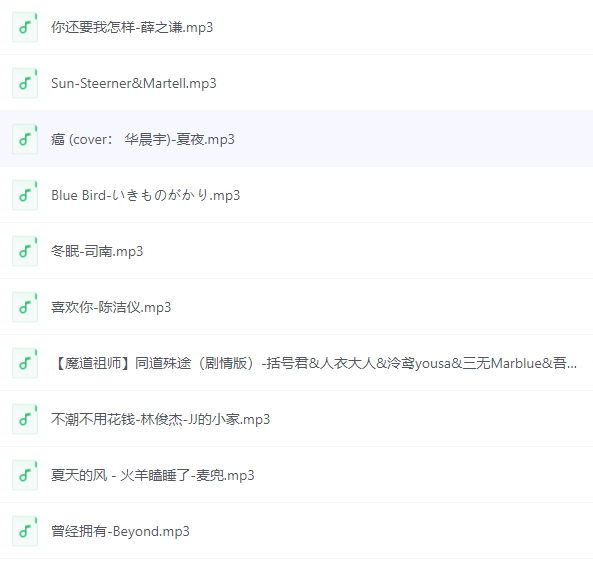Select file name 冬眠-司南.mp3
This screenshot has width=593, height=565.
click(x=97, y=251)
